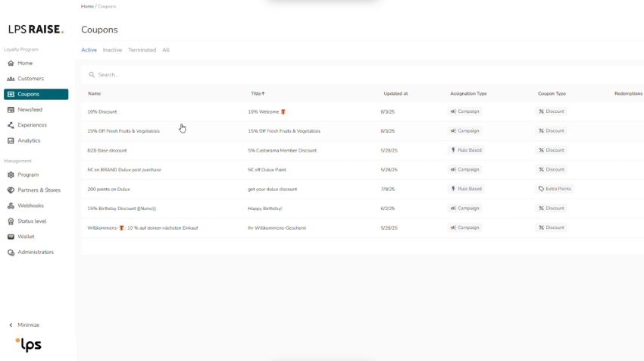Sort by Assignation Type column header

pos(468,93)
